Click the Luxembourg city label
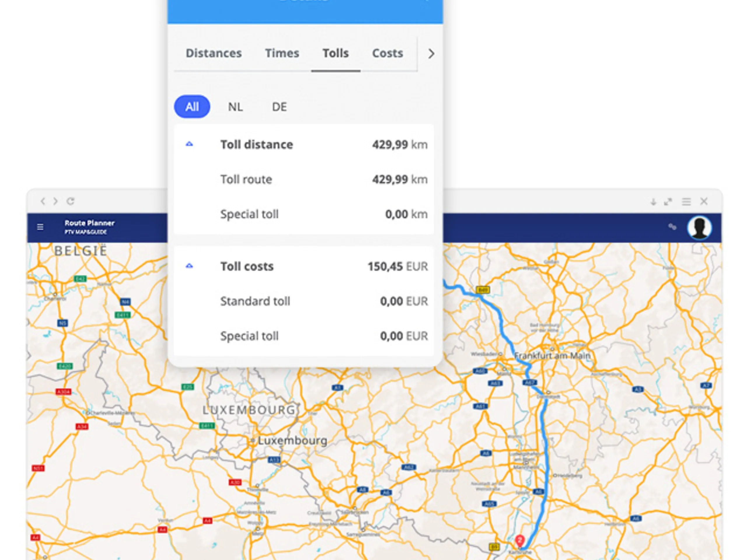The height and width of the screenshot is (560, 747). [x=292, y=440]
